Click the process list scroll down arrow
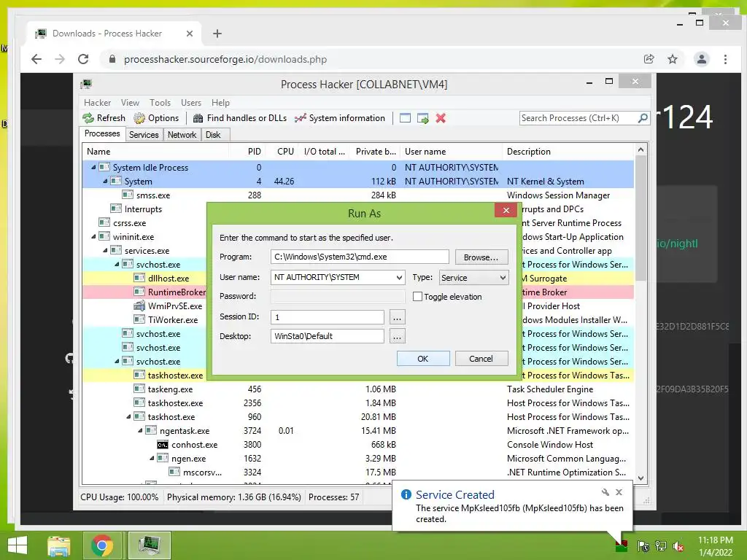The width and height of the screenshot is (747, 560). click(640, 478)
